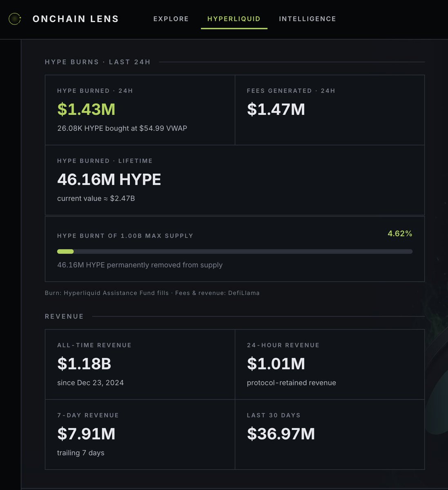Viewport: 448px width, 490px height.
Task: Click the burn data source footnote mentioning DefiLlama
Action: point(152,293)
